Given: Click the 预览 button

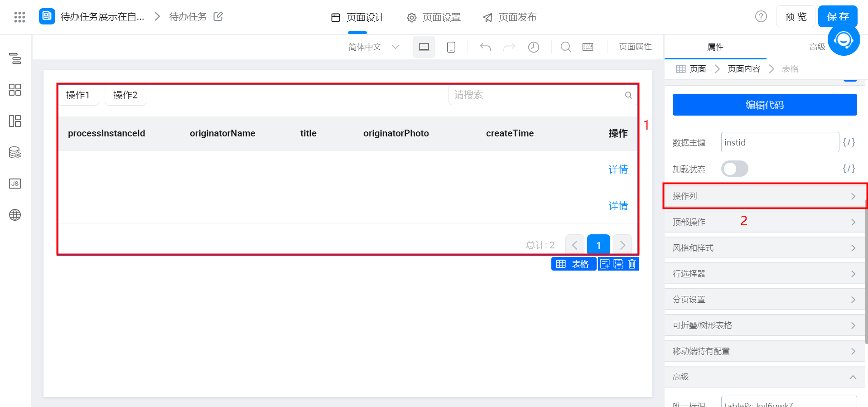Looking at the screenshot, I should click(x=796, y=17).
